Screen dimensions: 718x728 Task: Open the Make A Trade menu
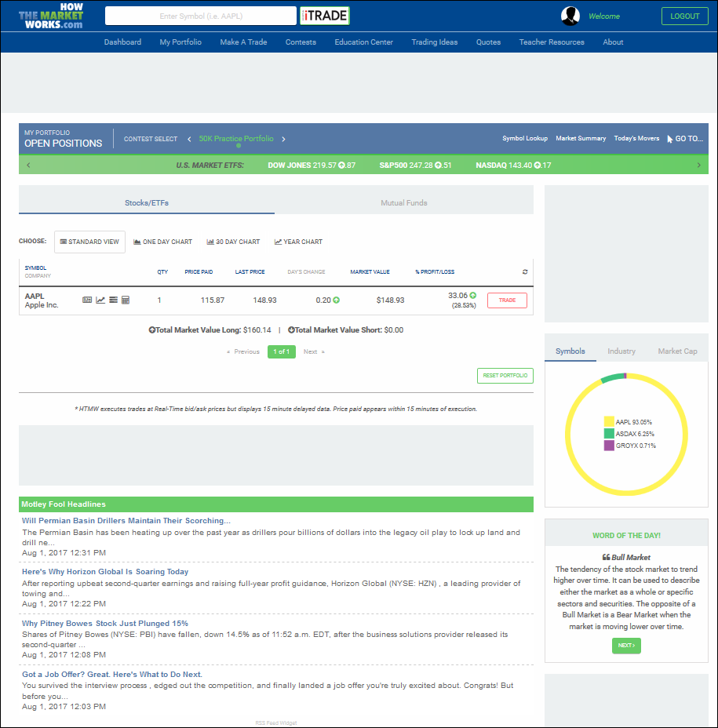pos(243,42)
